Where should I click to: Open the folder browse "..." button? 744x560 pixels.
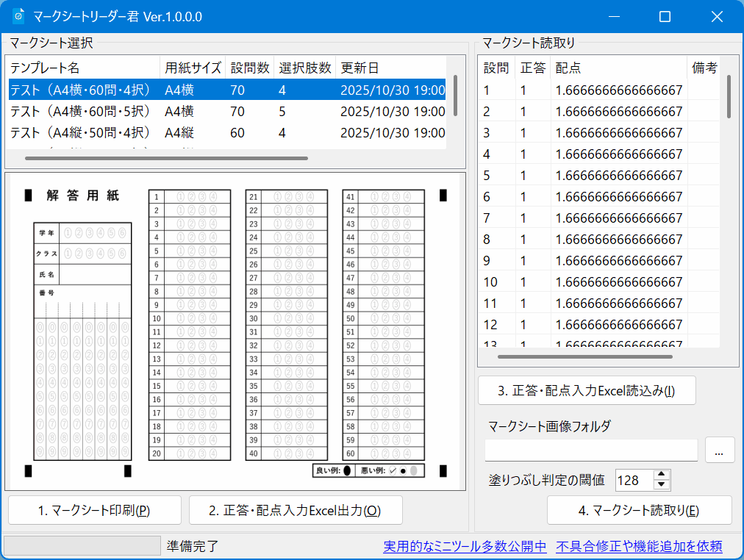point(720,450)
